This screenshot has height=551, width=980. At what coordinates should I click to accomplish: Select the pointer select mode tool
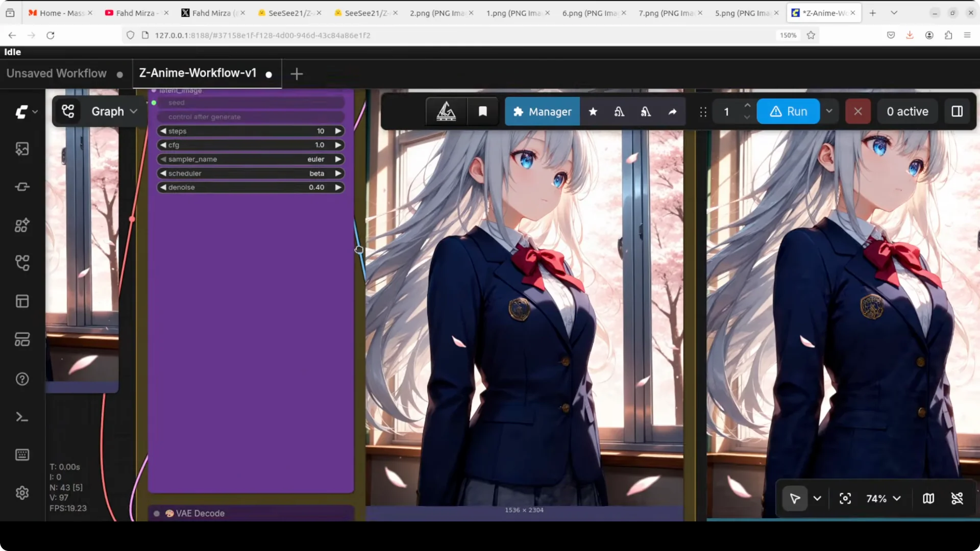coord(795,498)
